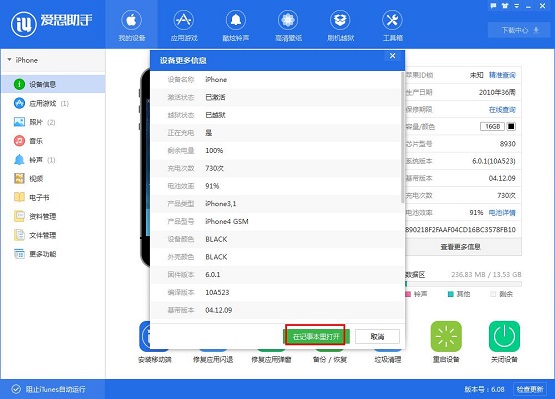The width and height of the screenshot is (555, 399).
Task: Select 照片 photos in the sidebar
Action: (x=53, y=122)
